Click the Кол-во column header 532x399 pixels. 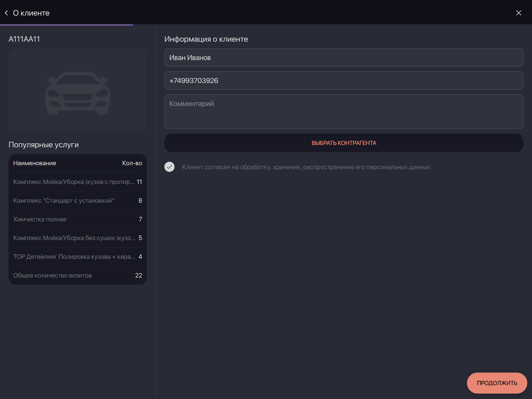(132, 163)
